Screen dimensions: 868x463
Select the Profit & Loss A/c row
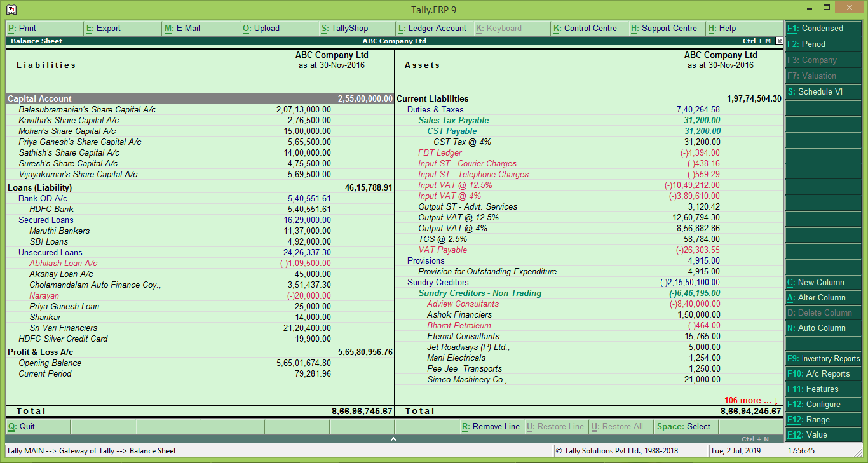pos(39,352)
